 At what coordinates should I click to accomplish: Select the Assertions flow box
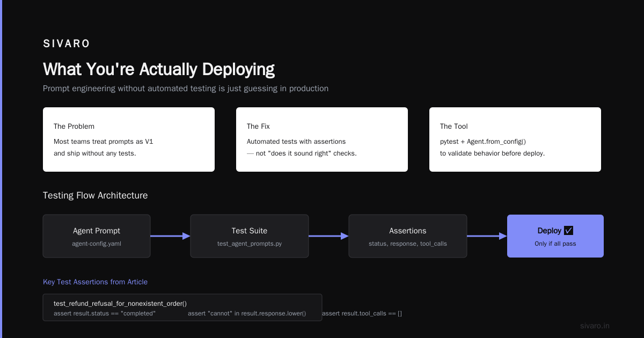(408, 236)
